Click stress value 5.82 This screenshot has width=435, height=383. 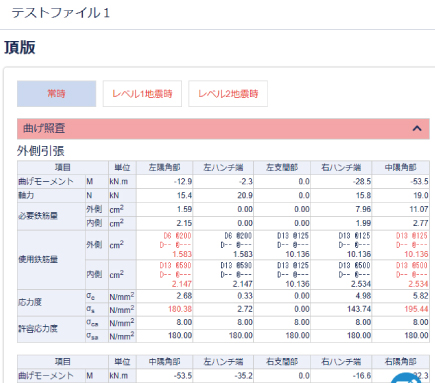421,296
